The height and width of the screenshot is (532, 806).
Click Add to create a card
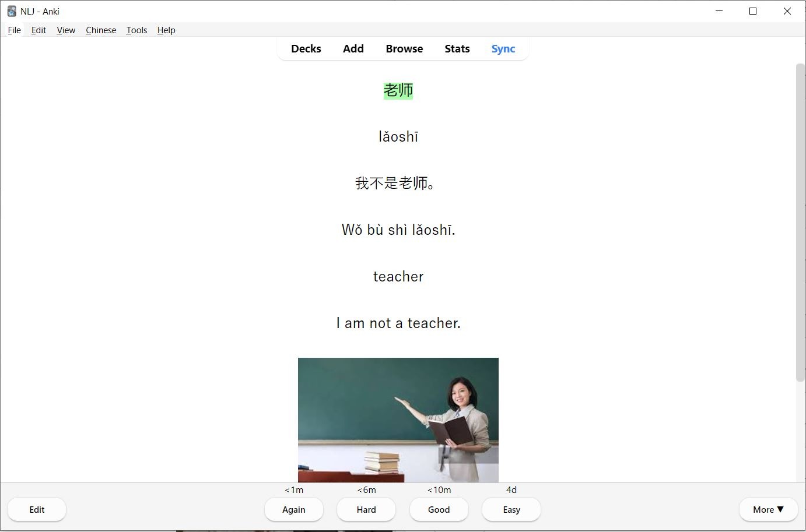coord(353,49)
